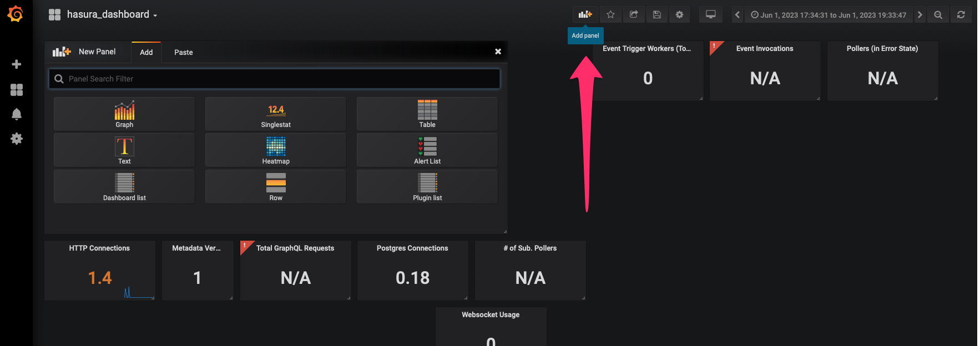The image size is (980, 346).
Task: Open Websocket Usage panel title menu
Action: 491,315
